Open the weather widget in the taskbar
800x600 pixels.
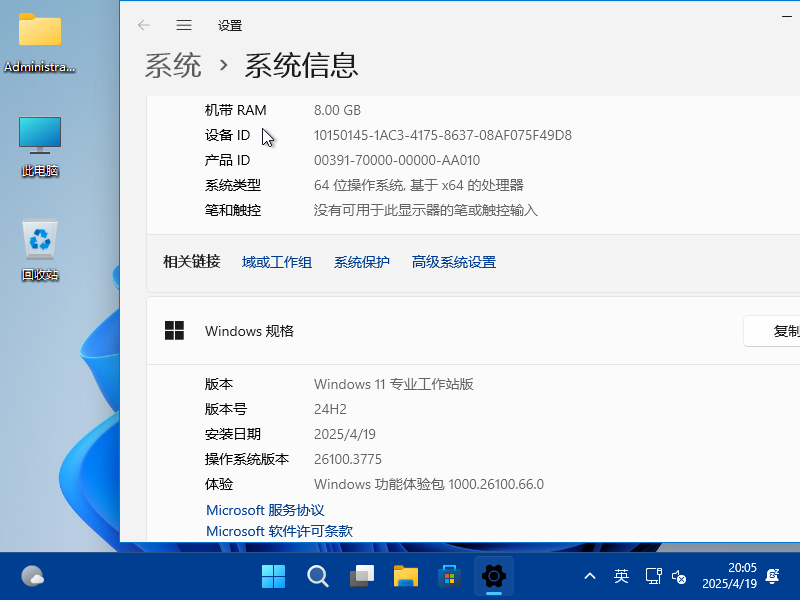coord(33,577)
